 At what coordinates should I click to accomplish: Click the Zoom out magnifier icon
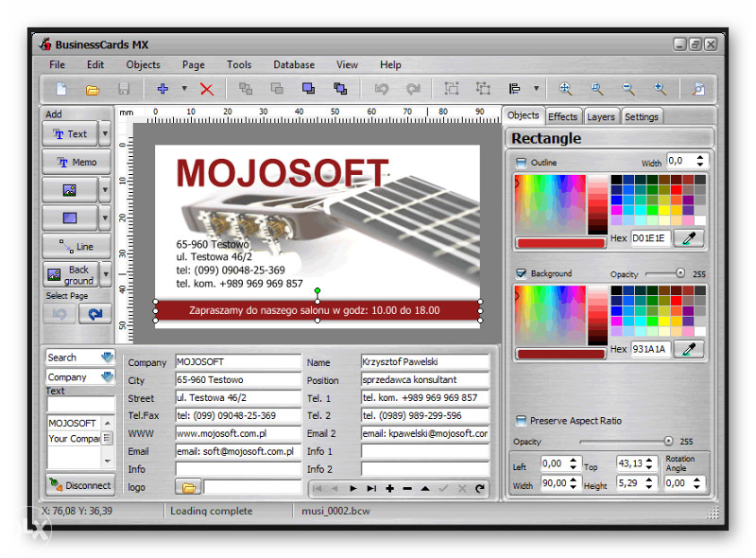(x=628, y=89)
